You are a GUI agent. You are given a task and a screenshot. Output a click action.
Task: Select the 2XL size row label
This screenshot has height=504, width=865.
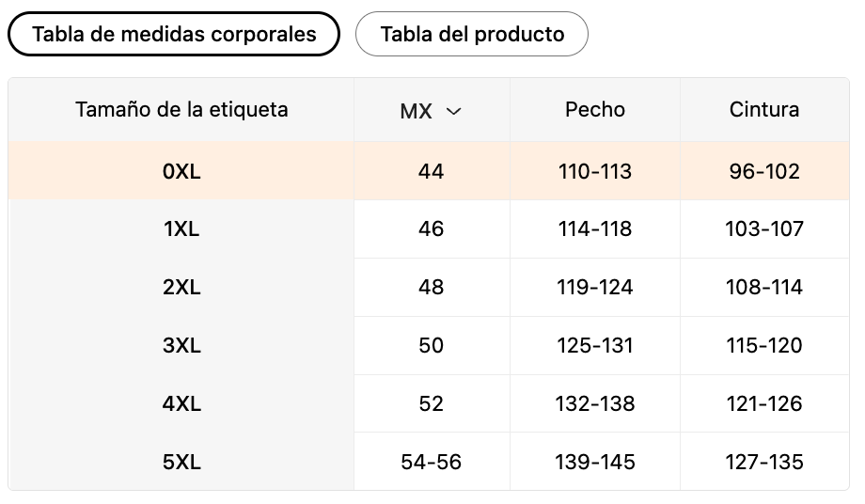[181, 288]
